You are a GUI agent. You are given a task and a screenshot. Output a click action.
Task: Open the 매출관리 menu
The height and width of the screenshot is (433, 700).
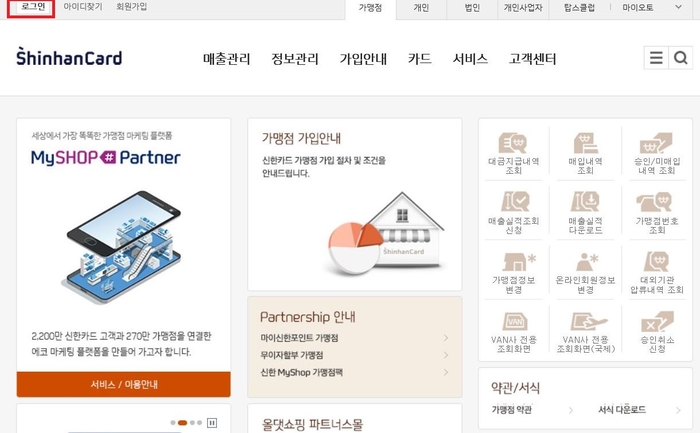[227, 59]
